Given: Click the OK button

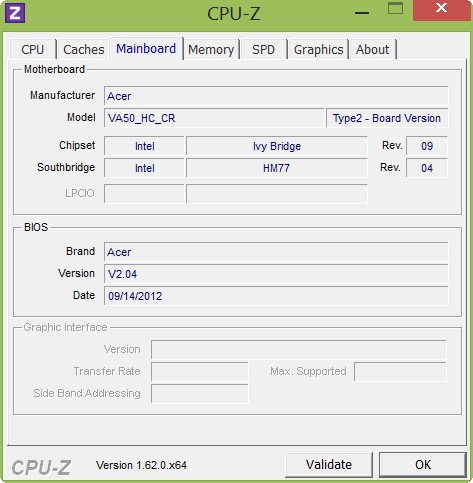Looking at the screenshot, I should coord(423,464).
